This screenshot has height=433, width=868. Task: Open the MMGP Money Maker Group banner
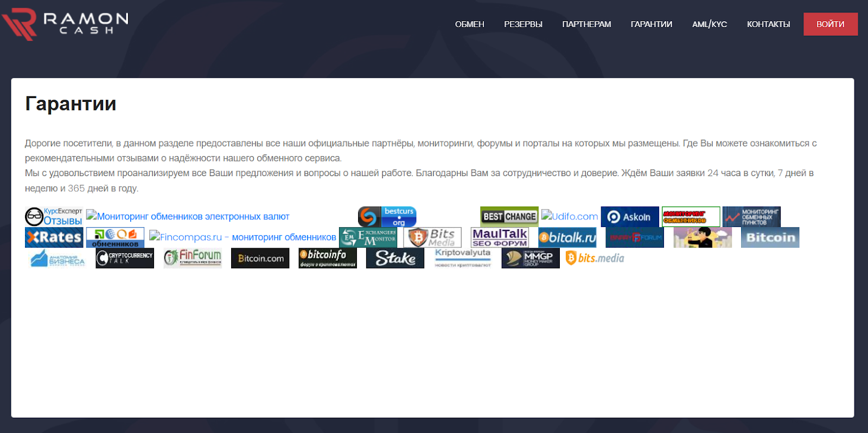(531, 258)
